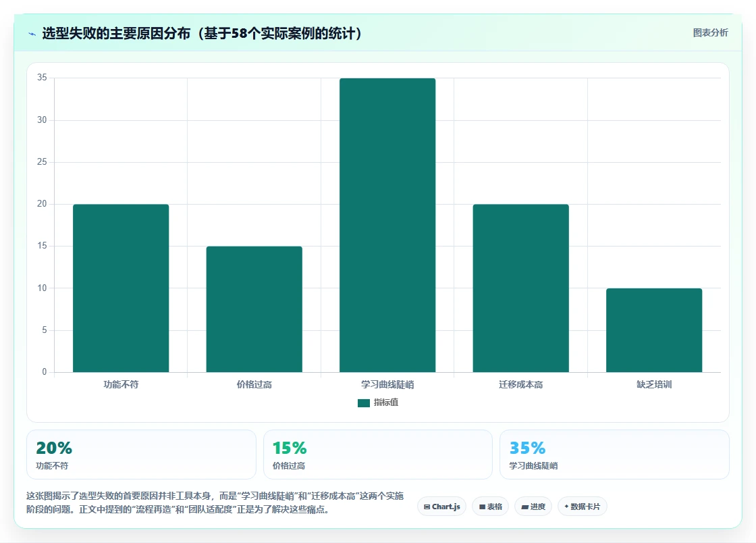Click the 学习曲线陡峭 bar in the chart
This screenshot has width=756, height=543.
(x=387, y=225)
